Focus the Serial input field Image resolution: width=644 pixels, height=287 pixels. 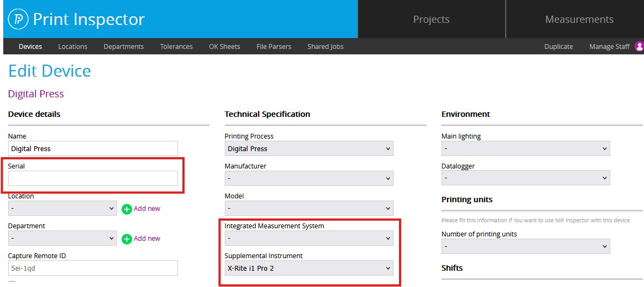pos(93,178)
